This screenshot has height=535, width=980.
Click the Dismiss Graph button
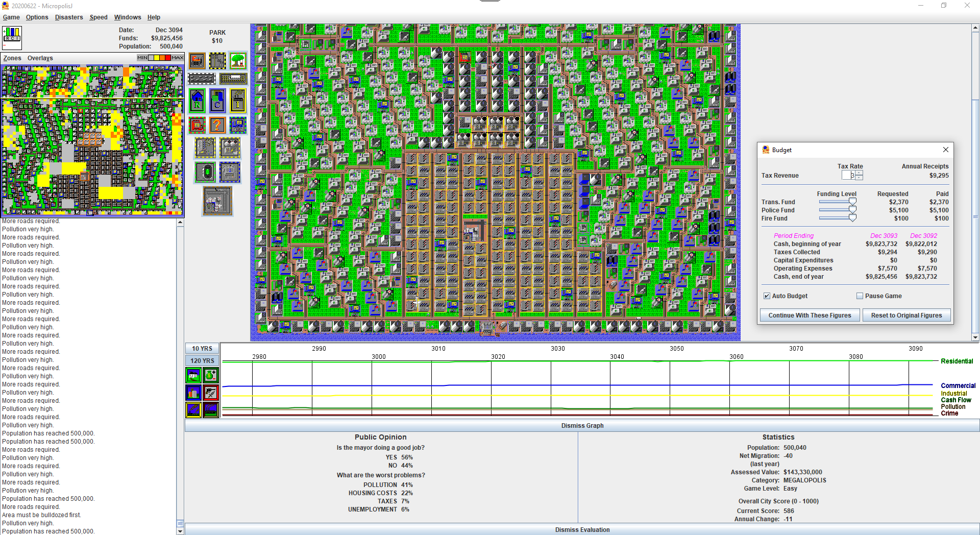click(582, 426)
